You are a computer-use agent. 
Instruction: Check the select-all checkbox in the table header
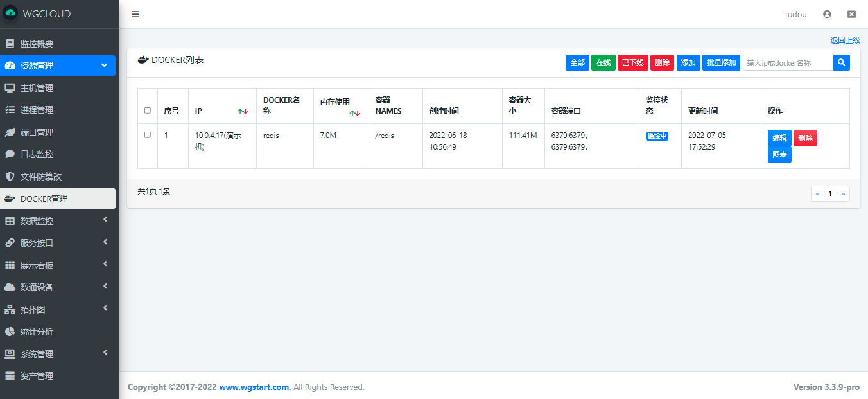147,109
